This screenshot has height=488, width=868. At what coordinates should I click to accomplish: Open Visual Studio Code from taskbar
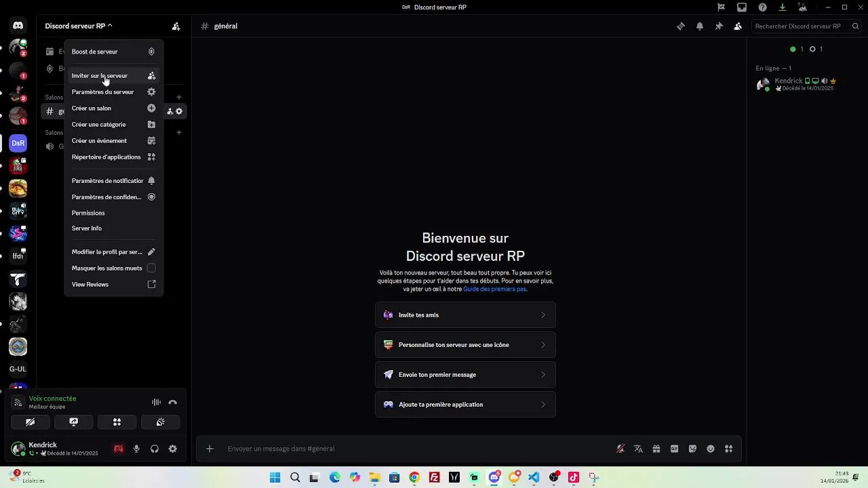[534, 478]
